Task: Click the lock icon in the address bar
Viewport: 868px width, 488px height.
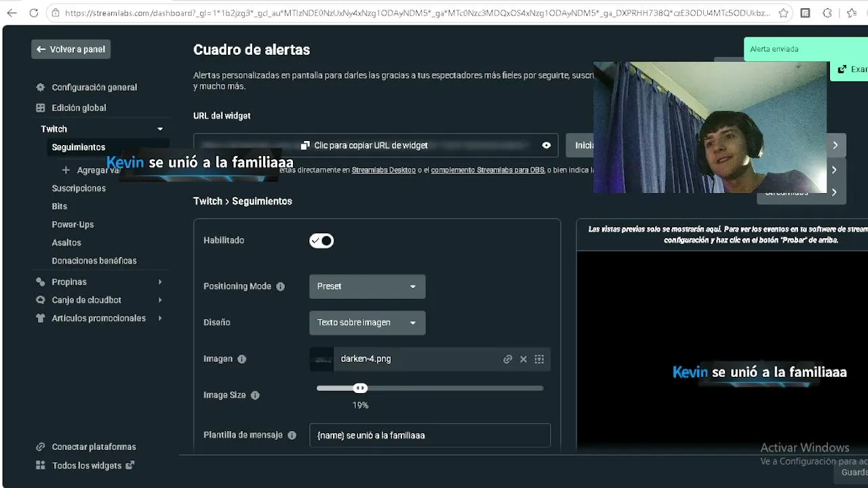Action: click(56, 13)
